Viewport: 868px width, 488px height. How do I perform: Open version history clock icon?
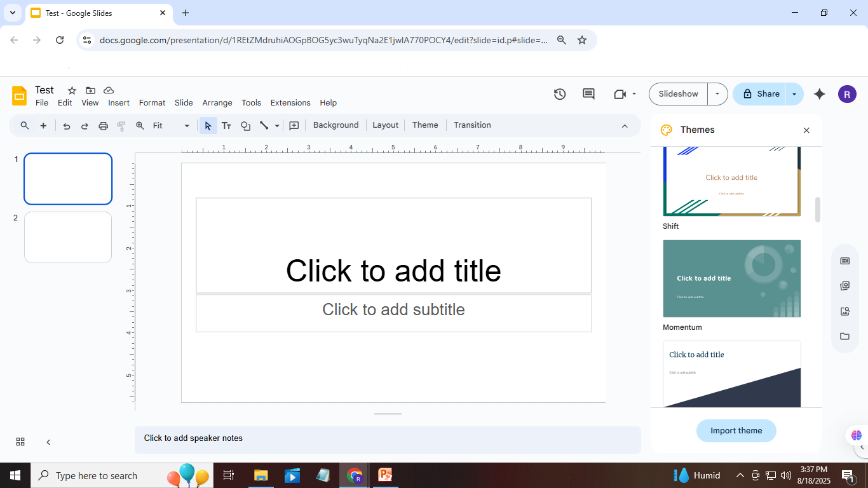pos(560,94)
